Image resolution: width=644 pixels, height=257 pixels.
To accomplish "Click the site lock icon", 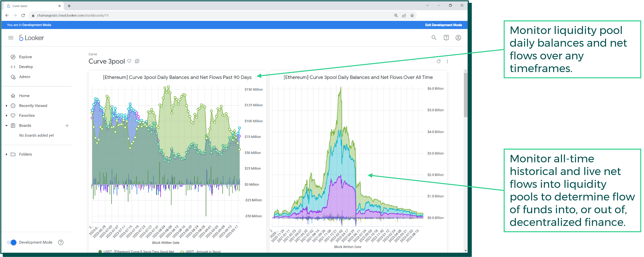I will click(33, 16).
